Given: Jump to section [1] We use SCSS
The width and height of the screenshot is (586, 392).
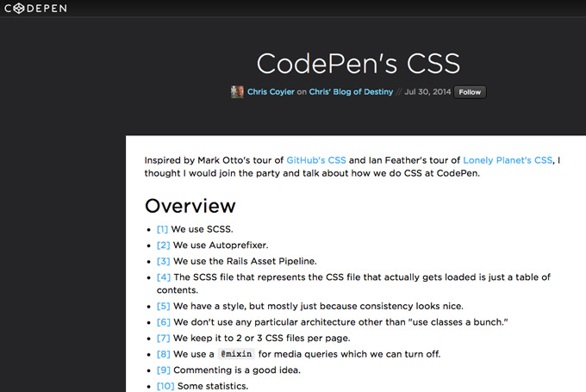Looking at the screenshot, I should [162, 229].
